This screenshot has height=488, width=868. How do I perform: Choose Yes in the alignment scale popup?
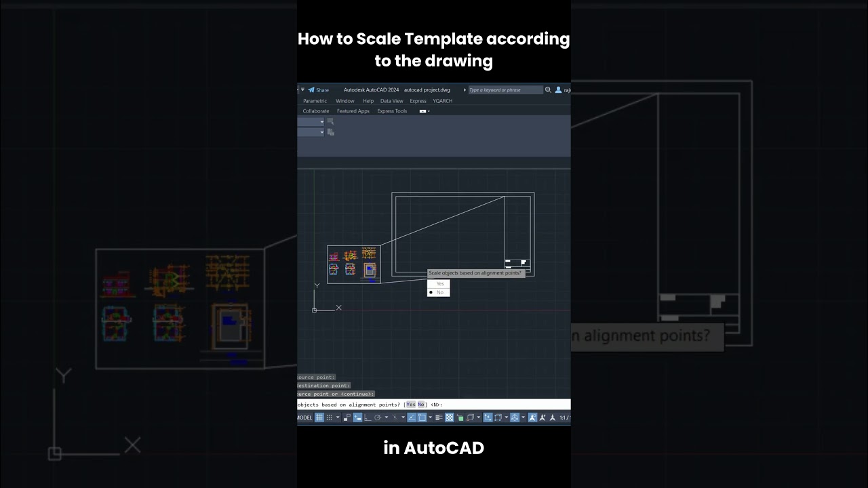439,284
